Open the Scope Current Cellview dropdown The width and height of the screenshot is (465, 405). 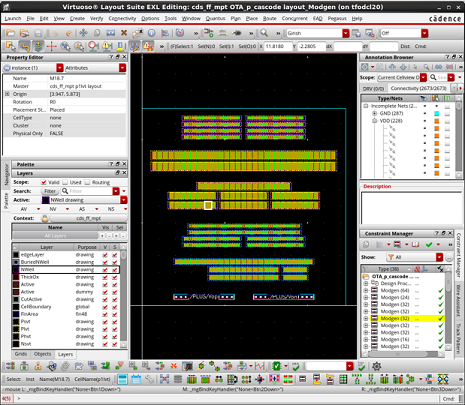coord(423,77)
